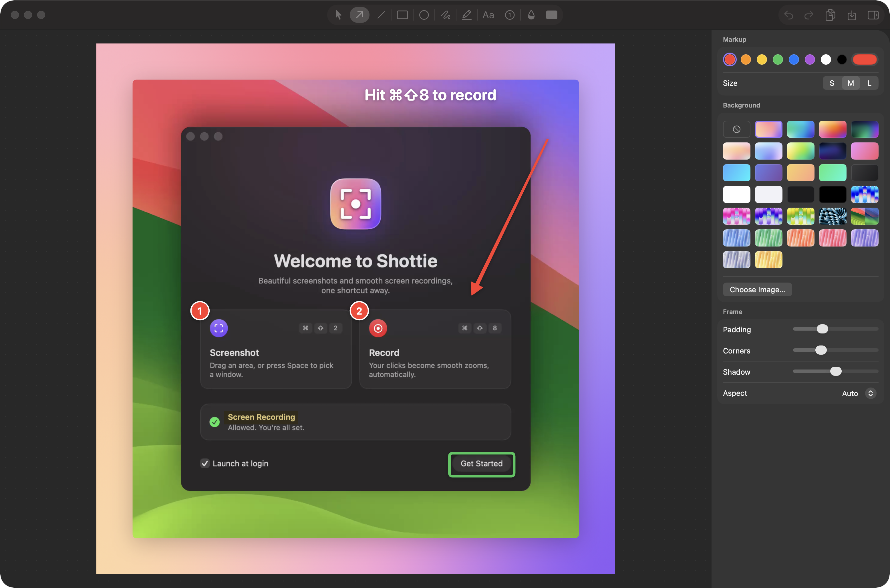Click the Background section heading
Image resolution: width=890 pixels, height=588 pixels.
point(741,105)
